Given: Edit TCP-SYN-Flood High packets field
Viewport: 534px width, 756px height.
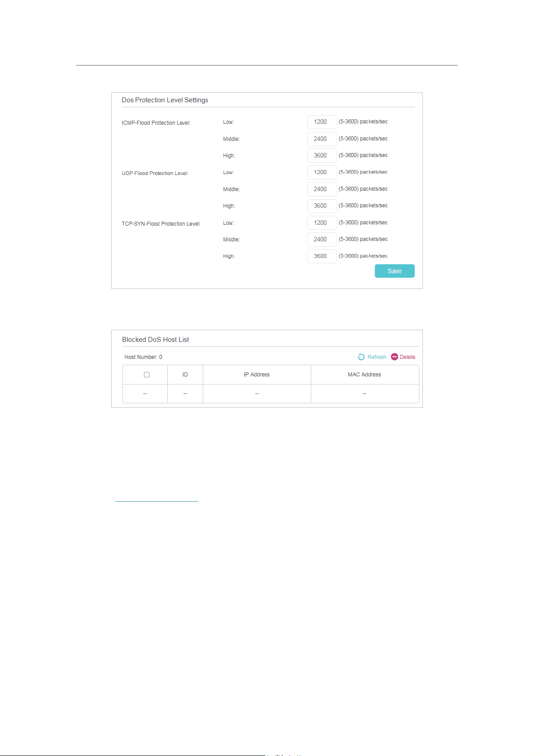Looking at the screenshot, I should (322, 256).
